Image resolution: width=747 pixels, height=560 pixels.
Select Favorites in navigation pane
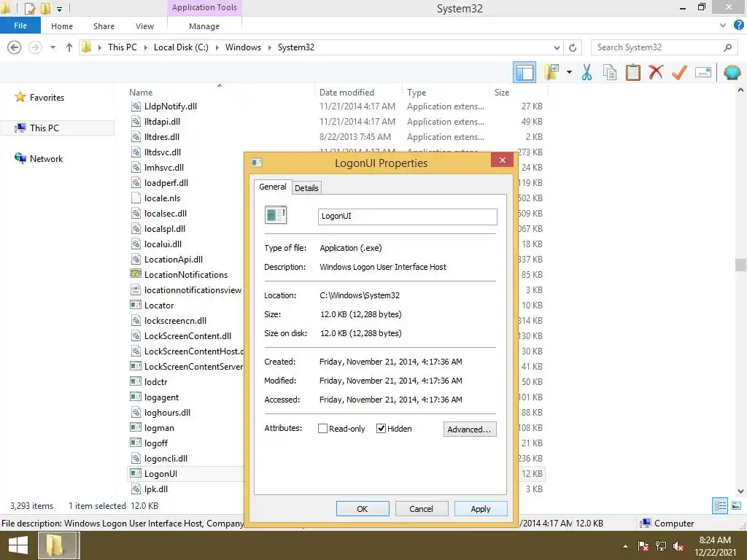tap(47, 98)
